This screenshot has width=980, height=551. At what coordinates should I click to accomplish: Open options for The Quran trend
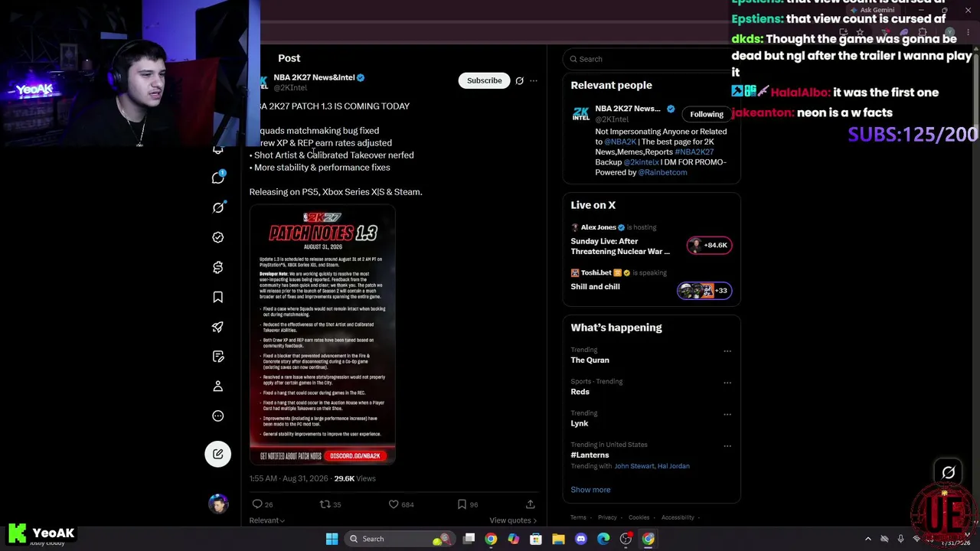(x=727, y=351)
